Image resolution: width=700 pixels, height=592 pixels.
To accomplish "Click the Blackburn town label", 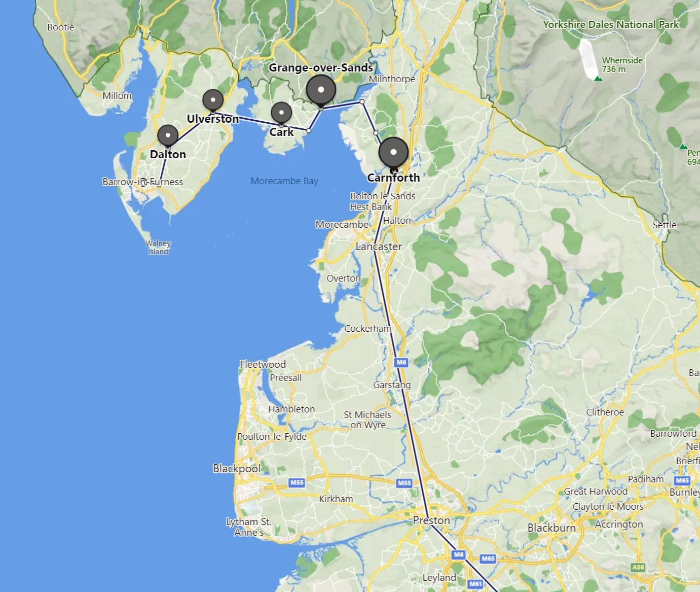I will [x=551, y=528].
